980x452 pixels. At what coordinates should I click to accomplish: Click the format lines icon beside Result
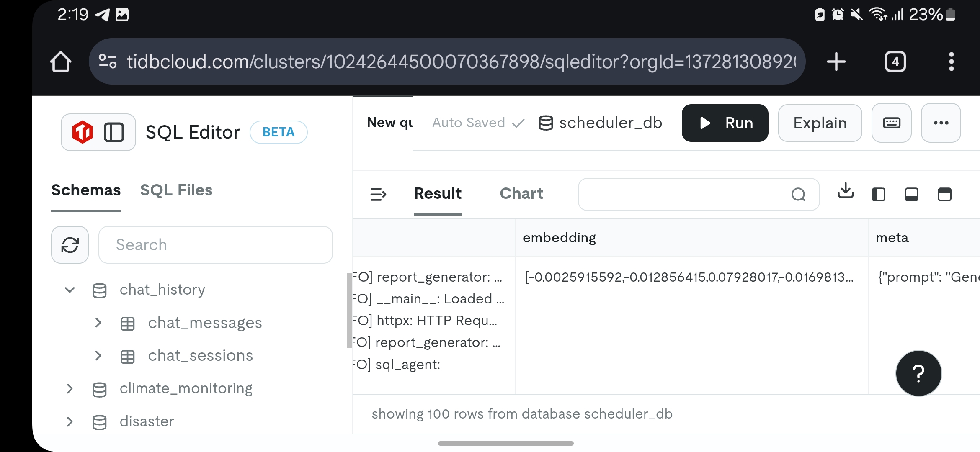click(x=378, y=194)
